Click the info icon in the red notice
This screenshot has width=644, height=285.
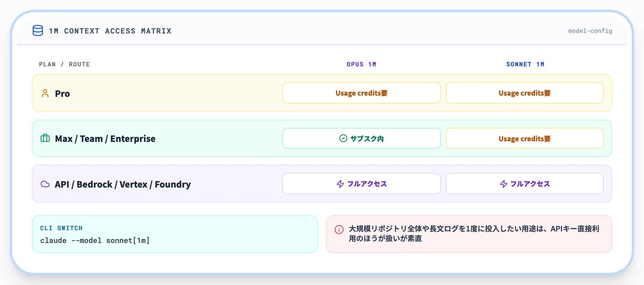[x=339, y=230]
